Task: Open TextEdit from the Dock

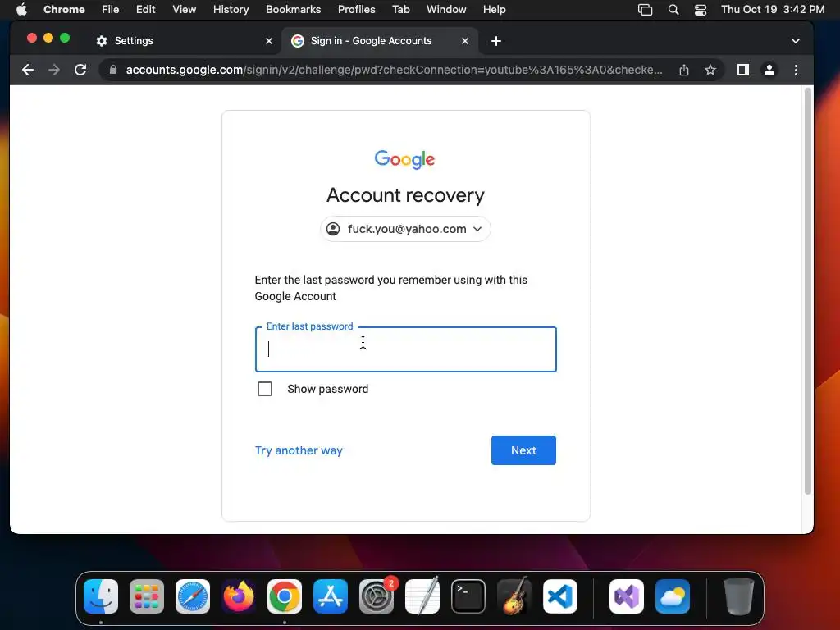Action: [x=422, y=596]
